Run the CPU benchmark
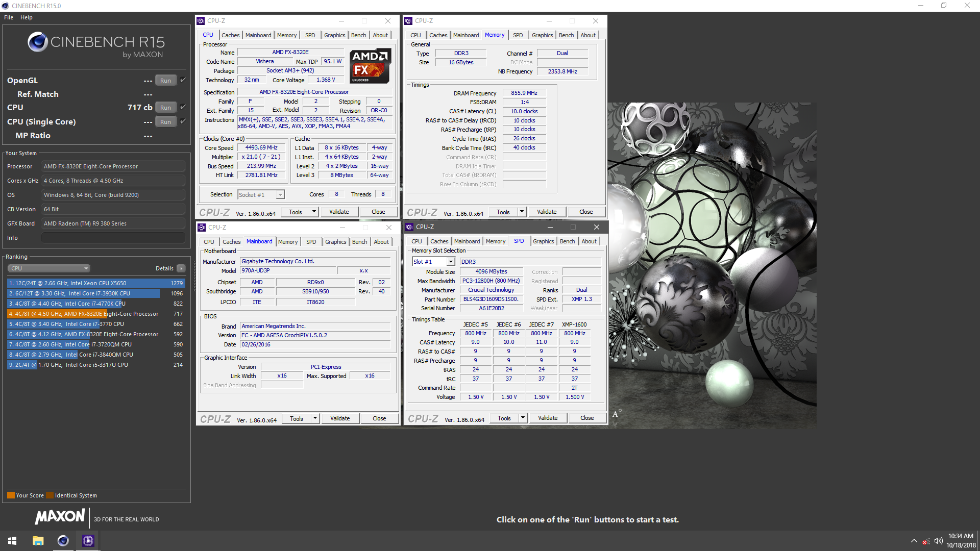The image size is (980, 551). click(x=165, y=108)
